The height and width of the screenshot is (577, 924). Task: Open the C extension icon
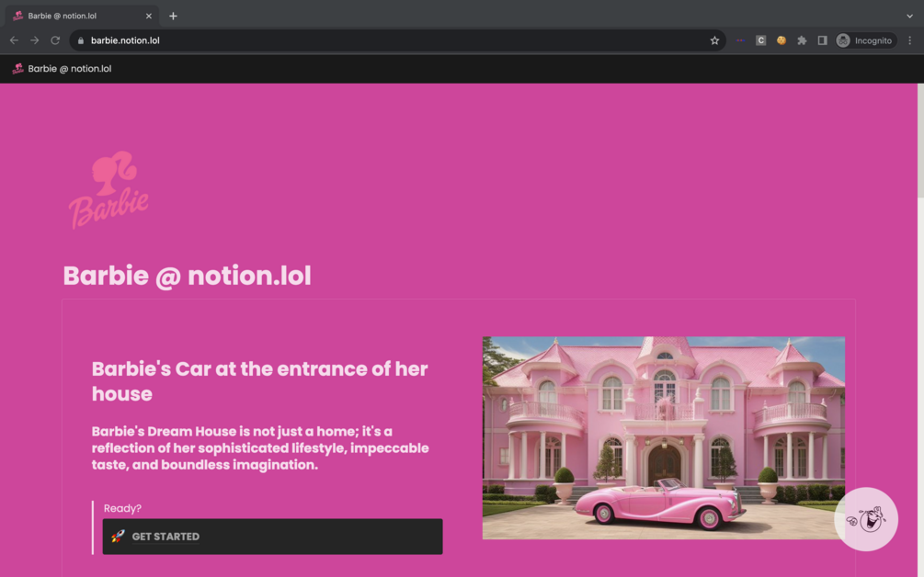point(760,40)
